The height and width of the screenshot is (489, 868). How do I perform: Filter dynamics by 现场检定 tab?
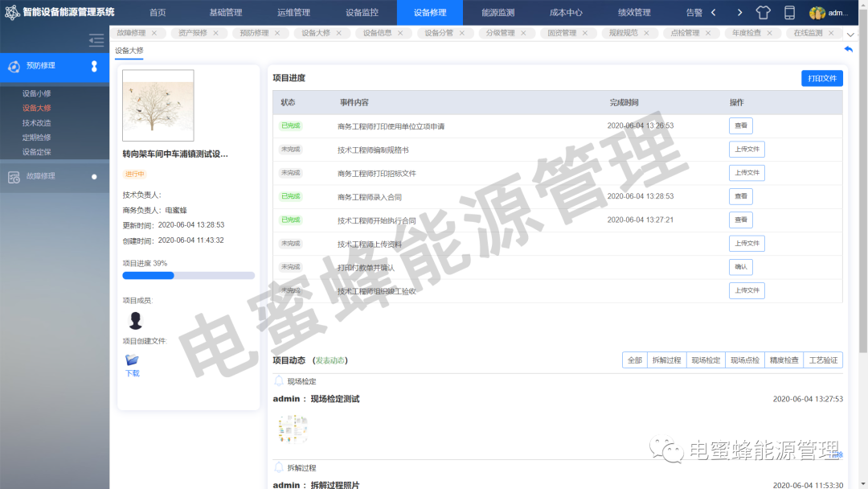point(706,360)
